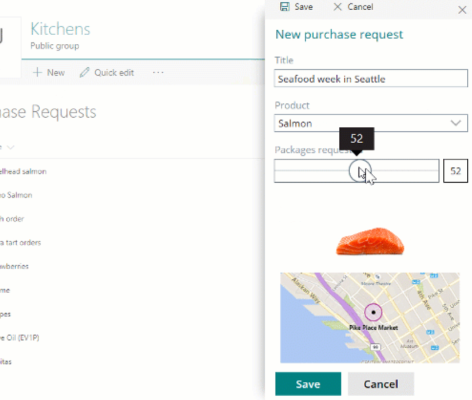472x400 pixels.
Task: Click the pencil Quick edit icon
Action: (x=84, y=72)
